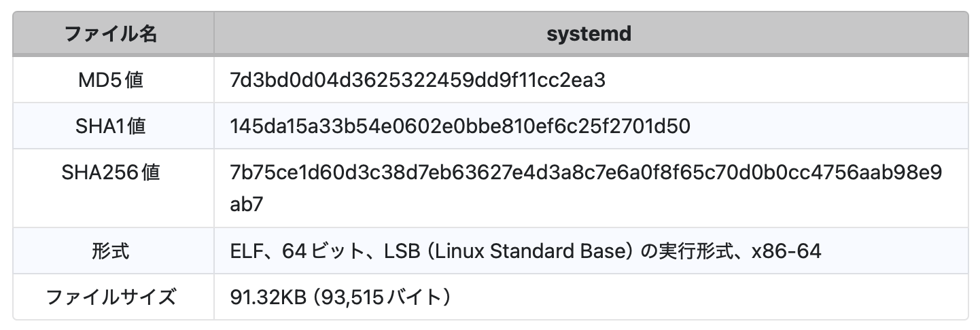Select the SHA1値 row label

point(111,127)
